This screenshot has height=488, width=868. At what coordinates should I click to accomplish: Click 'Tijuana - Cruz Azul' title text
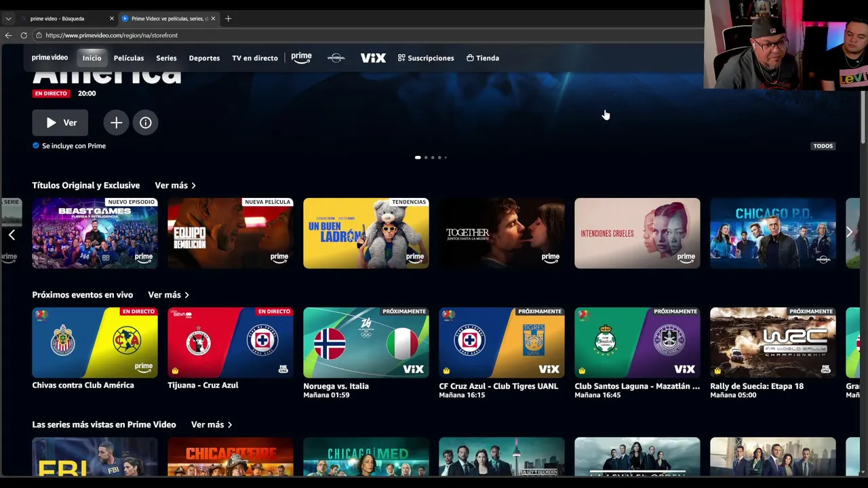(203, 385)
